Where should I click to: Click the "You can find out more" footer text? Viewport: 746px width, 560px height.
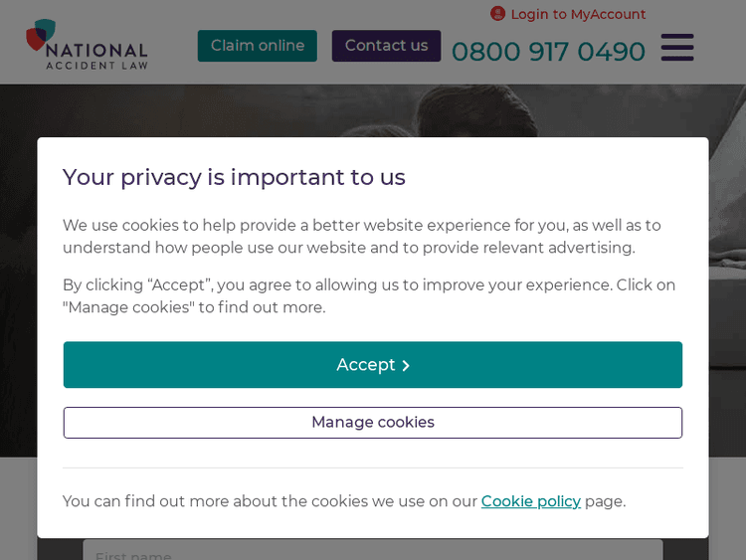[269, 501]
